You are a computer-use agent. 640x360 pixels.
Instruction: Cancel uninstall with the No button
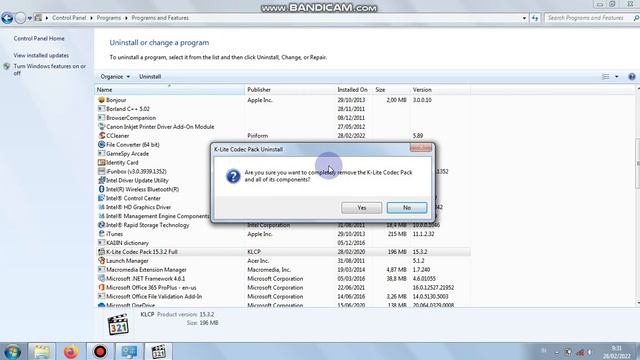click(407, 208)
